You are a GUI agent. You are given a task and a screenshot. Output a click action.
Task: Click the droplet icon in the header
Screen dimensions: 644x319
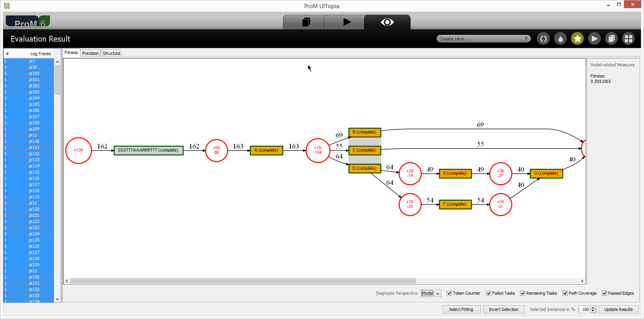coord(560,39)
